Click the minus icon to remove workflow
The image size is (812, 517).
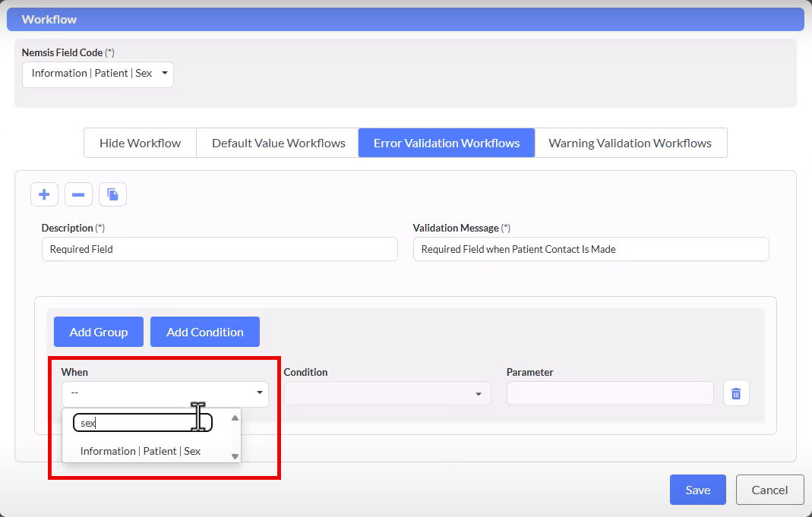click(78, 195)
